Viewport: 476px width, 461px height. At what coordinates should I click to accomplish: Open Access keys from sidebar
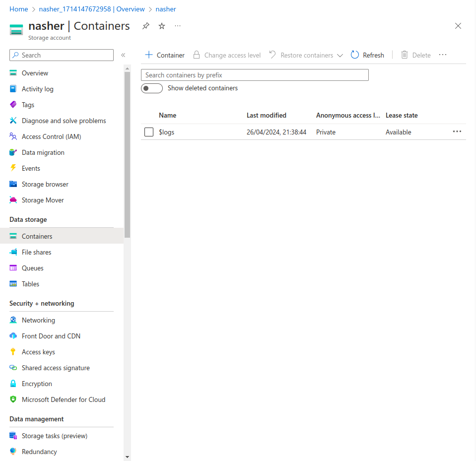coord(38,352)
